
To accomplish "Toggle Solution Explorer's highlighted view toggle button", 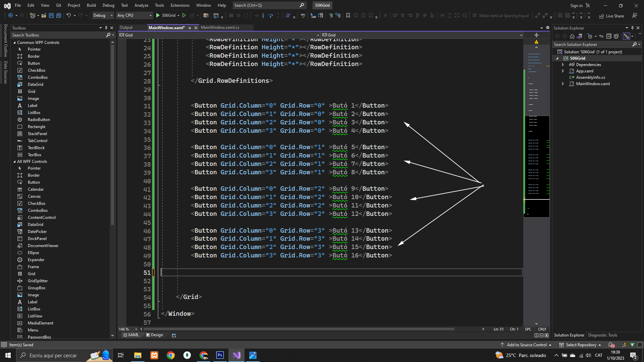I will tap(626, 36).
